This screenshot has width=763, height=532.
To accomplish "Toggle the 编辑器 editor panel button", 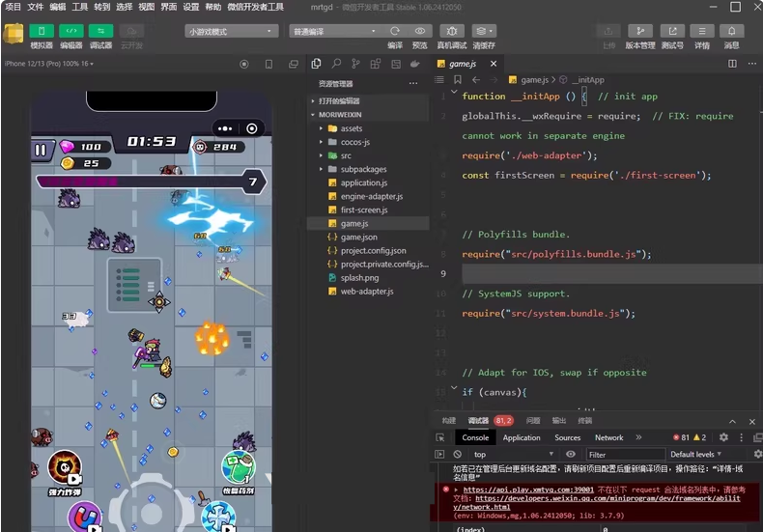I will coord(71,31).
